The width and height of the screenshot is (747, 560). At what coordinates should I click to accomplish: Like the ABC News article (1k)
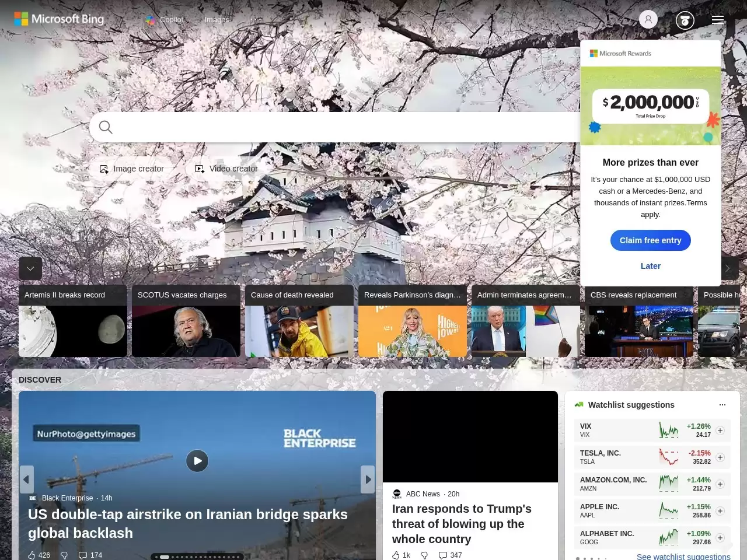point(401,555)
